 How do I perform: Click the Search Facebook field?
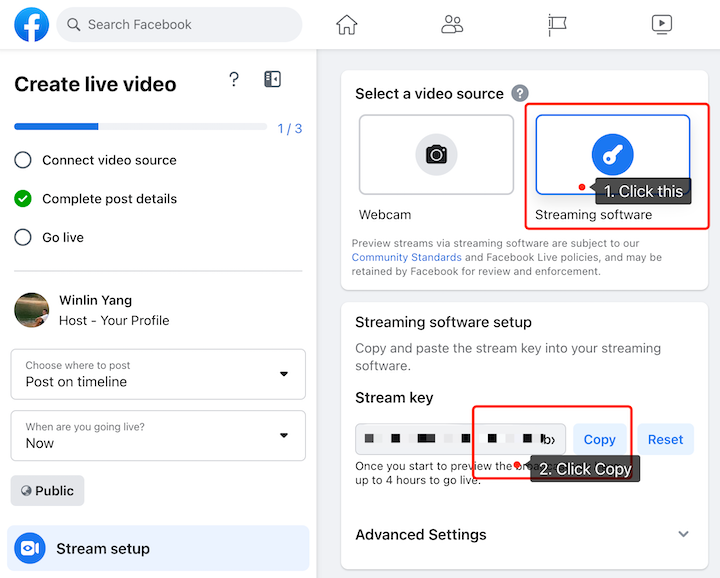tap(179, 24)
